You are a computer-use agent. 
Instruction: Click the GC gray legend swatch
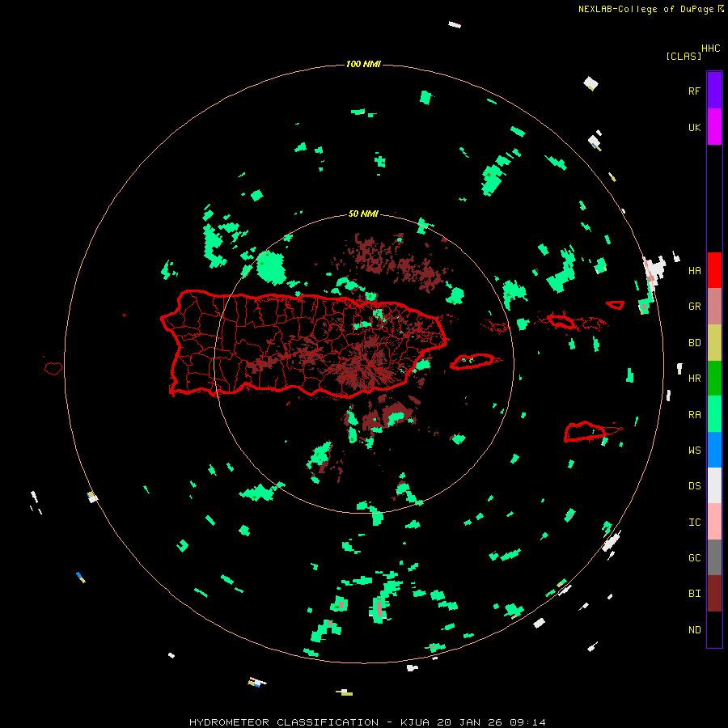pos(714,557)
